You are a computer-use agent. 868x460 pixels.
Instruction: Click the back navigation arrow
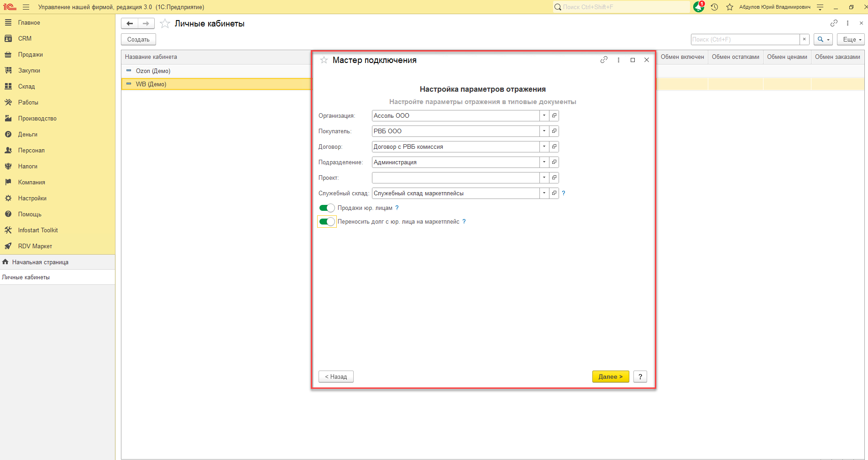(130, 23)
